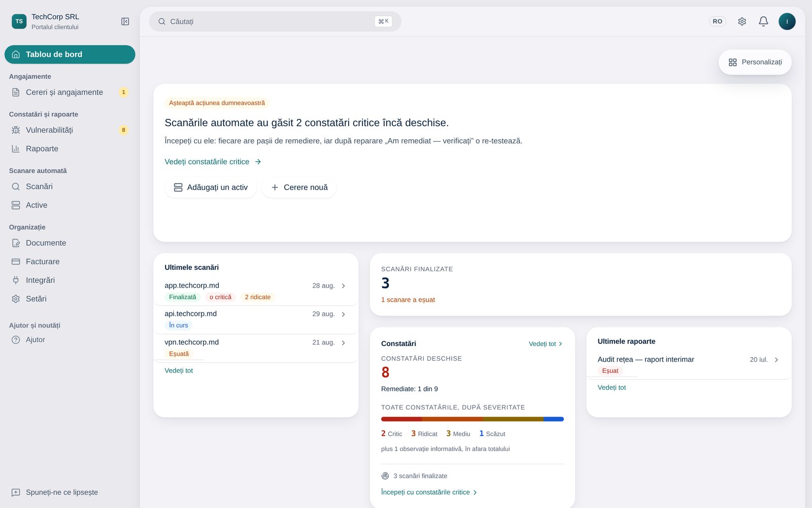Click the red Critic segment of severity bar
Viewport: 812px width, 508px height.
401,419
